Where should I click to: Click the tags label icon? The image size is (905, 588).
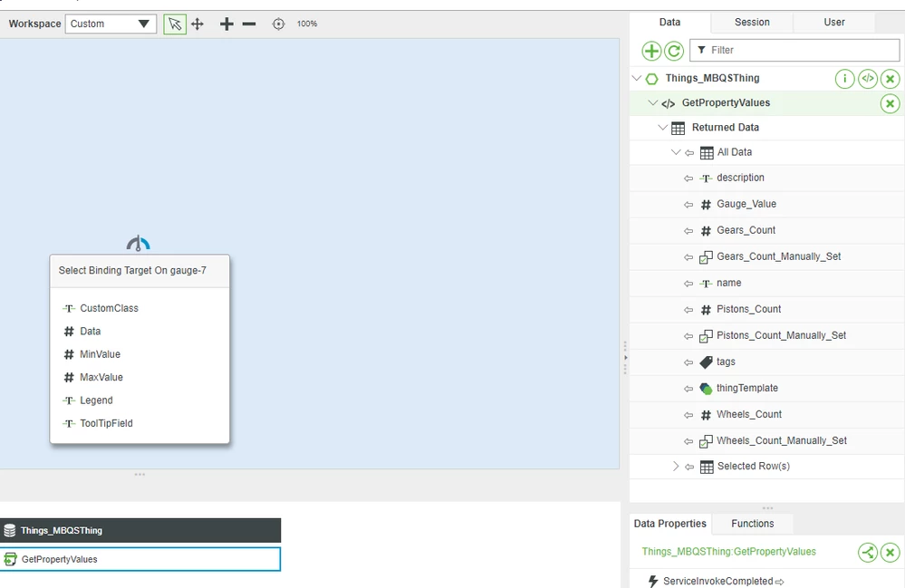pyautogui.click(x=706, y=362)
